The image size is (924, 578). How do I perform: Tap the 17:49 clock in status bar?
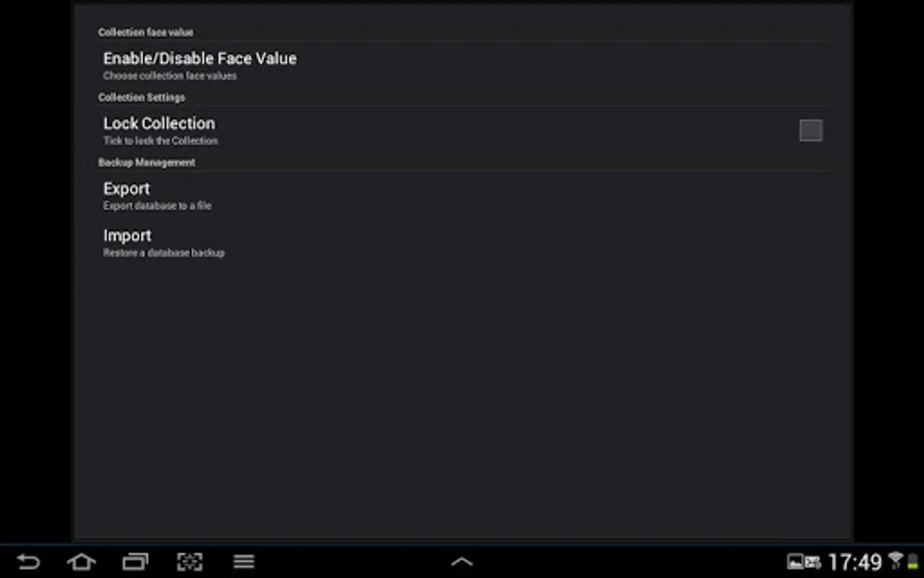855,563
